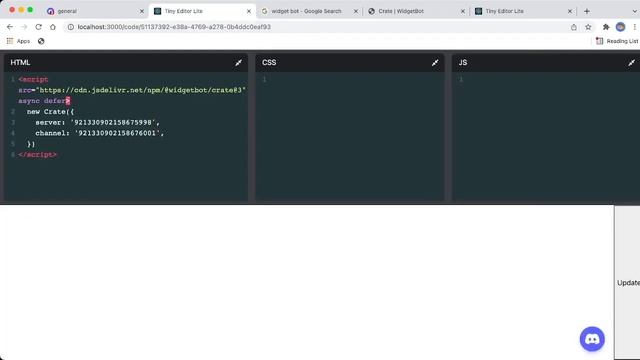Expand the JS editor panel
This screenshot has width=640, height=360.
click(x=631, y=62)
